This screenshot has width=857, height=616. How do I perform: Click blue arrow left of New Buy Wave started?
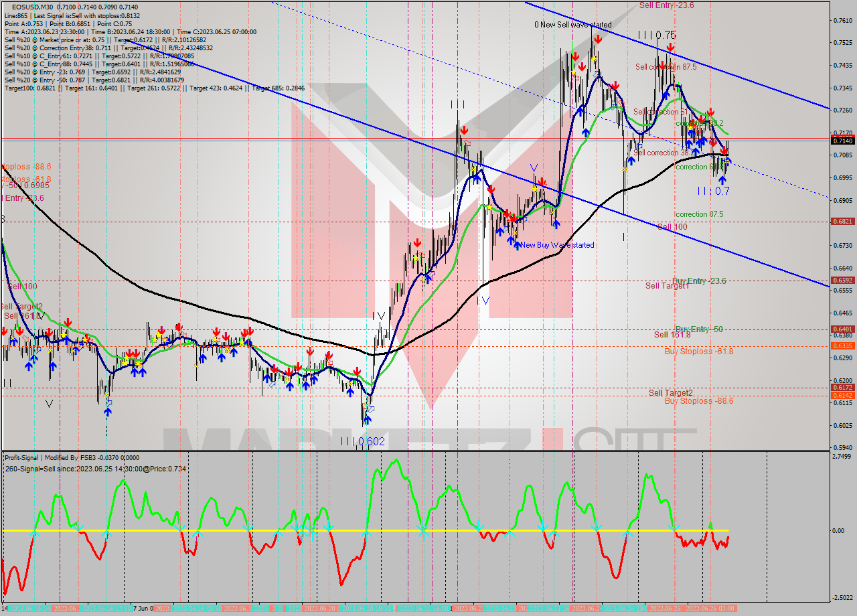click(x=516, y=245)
